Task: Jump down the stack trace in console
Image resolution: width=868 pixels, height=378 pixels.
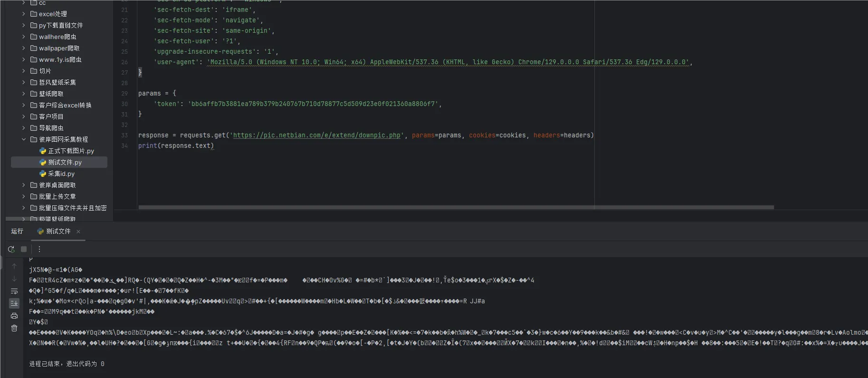Action: pos(14,279)
